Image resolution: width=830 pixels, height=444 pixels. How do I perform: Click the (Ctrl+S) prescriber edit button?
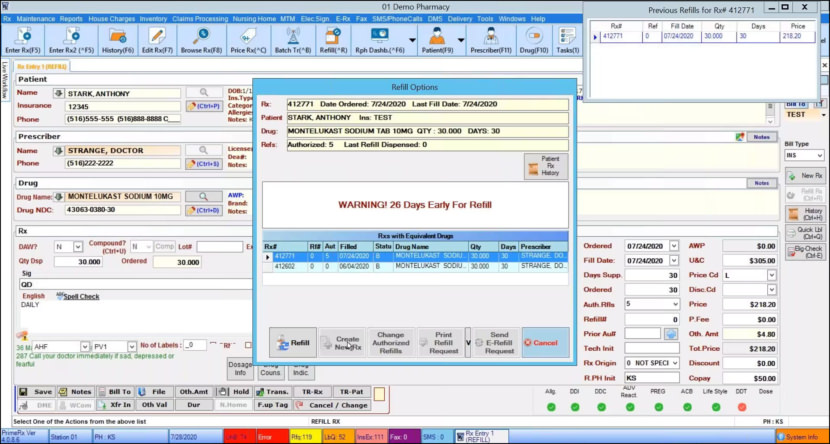pyautogui.click(x=204, y=164)
